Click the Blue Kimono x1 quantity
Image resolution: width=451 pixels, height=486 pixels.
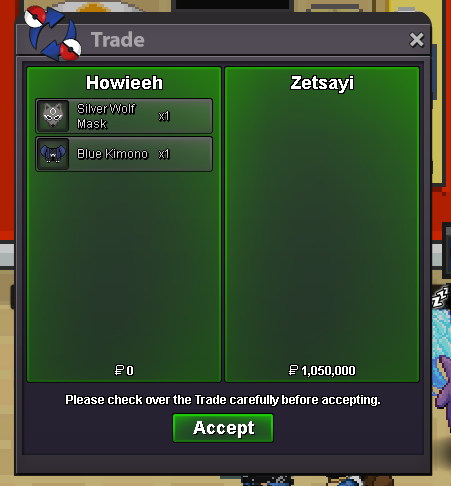click(x=164, y=154)
